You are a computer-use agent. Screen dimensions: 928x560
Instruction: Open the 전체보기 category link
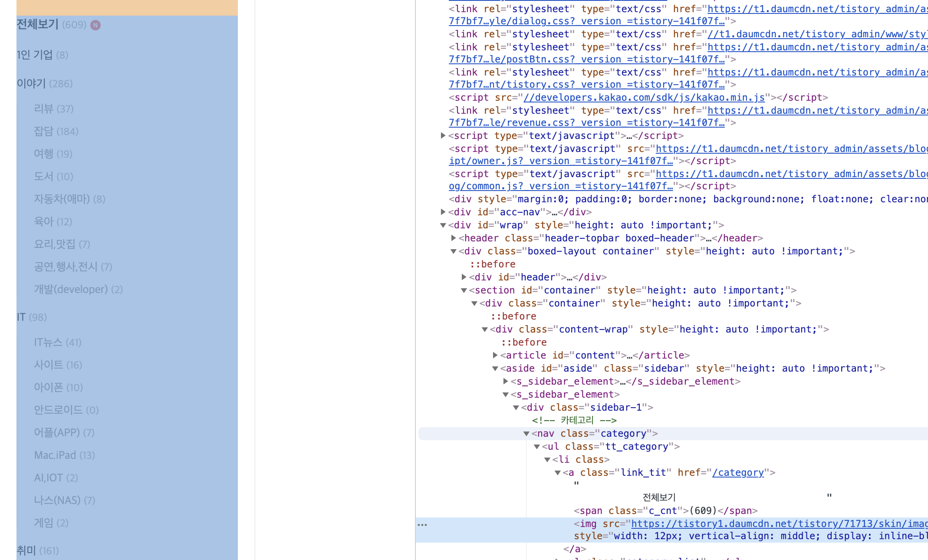tap(37, 24)
